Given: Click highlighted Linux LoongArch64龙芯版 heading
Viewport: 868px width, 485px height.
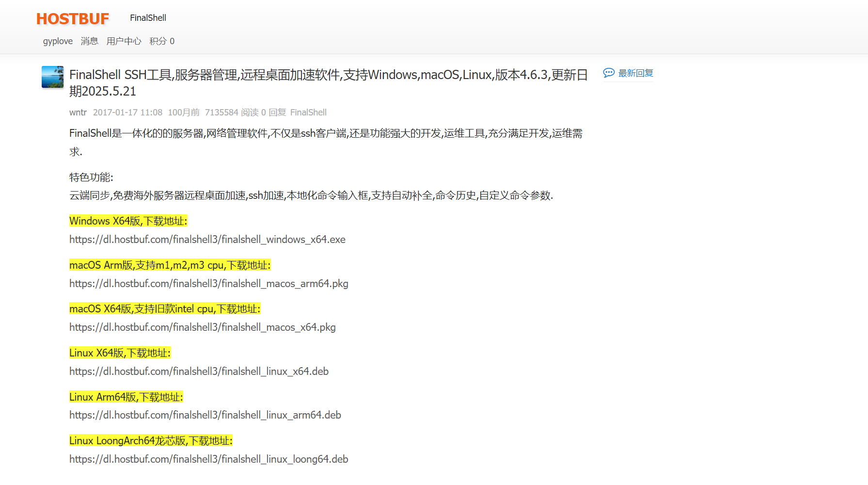Looking at the screenshot, I should click(x=151, y=441).
